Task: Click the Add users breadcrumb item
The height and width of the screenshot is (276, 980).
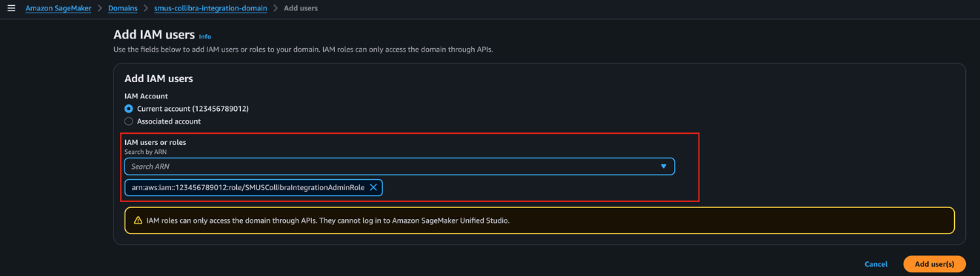Action: [x=301, y=7]
